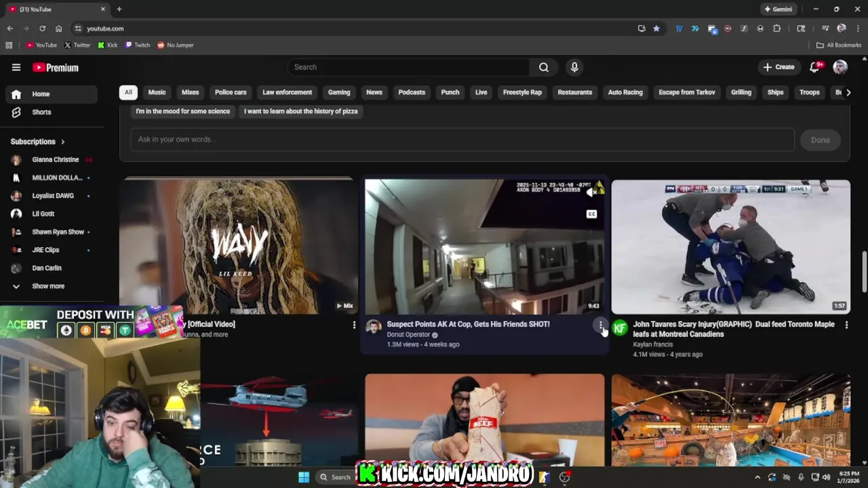The image size is (868, 488).
Task: Open more options for John Tavares video
Action: (x=846, y=325)
